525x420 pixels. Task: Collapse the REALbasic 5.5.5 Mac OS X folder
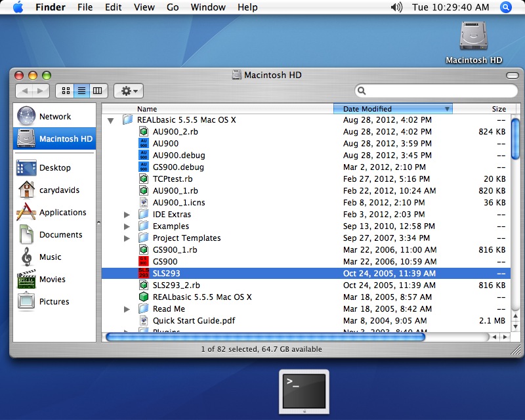[x=110, y=120]
